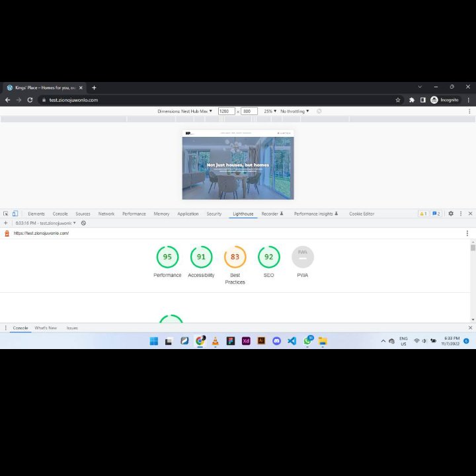Activate the inspect element picker
Image resolution: width=476 pixels, height=476 pixels.
6,214
